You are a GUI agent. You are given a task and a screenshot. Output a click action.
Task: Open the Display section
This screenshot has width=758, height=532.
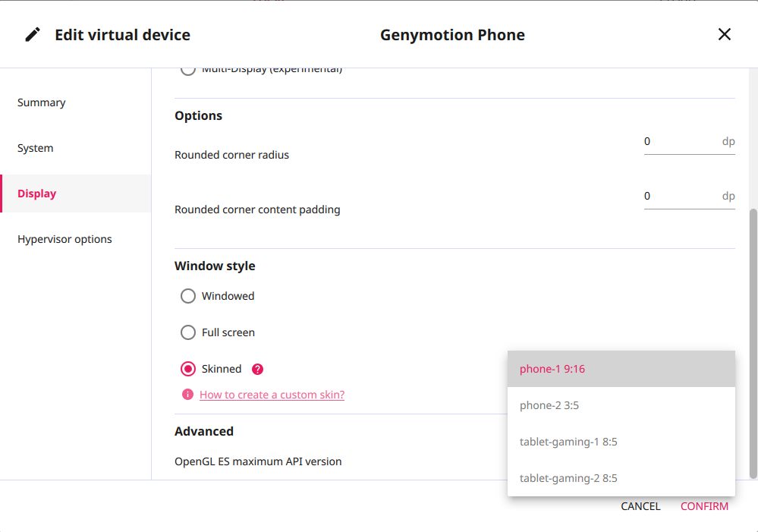pos(37,194)
